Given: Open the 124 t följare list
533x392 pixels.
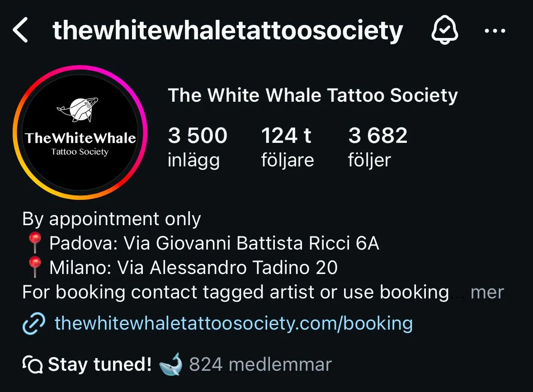Looking at the screenshot, I should pos(287,146).
